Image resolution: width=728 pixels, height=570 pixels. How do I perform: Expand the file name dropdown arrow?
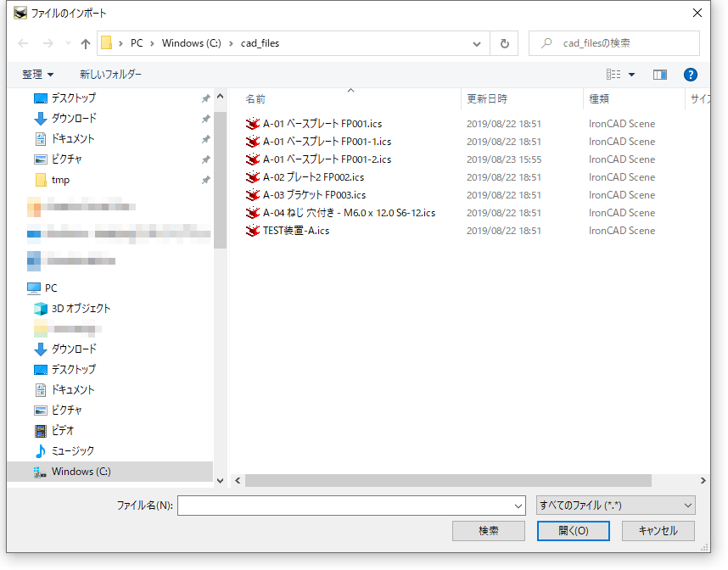click(x=518, y=506)
